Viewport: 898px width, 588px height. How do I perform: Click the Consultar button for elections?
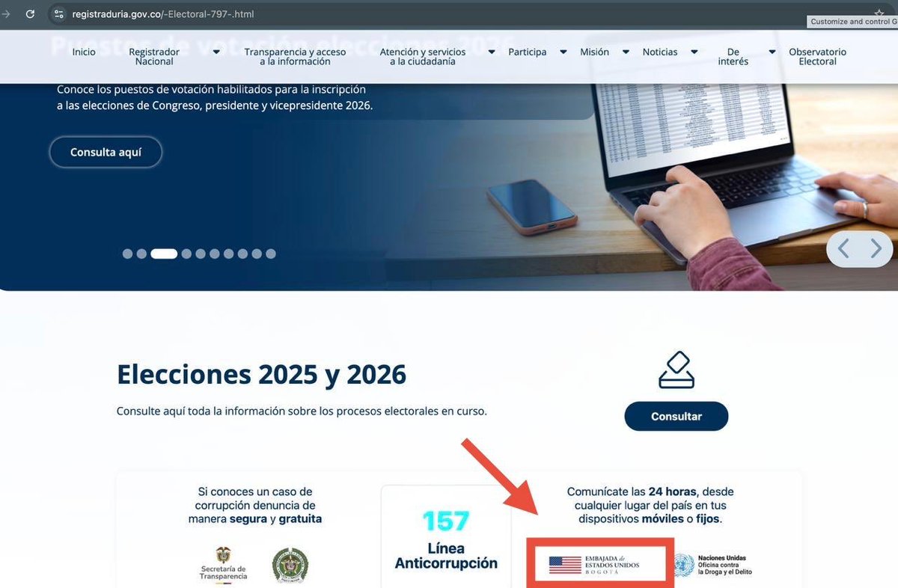(x=676, y=417)
